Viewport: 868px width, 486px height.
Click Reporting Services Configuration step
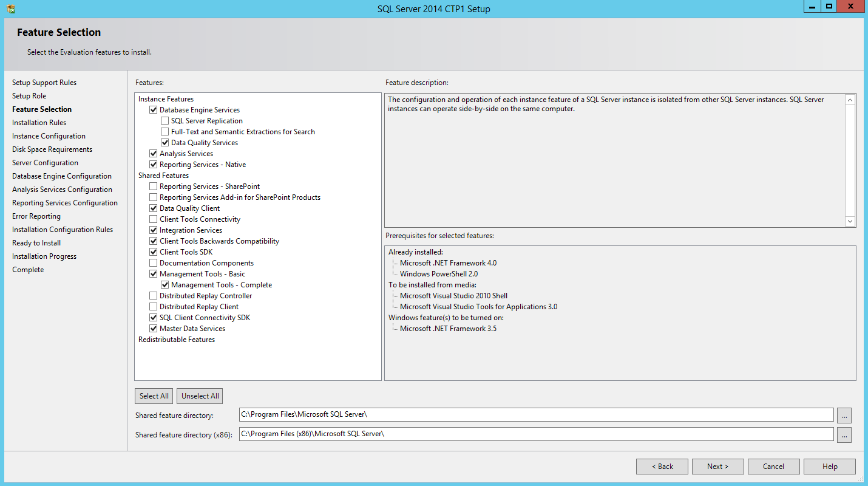pos(65,203)
